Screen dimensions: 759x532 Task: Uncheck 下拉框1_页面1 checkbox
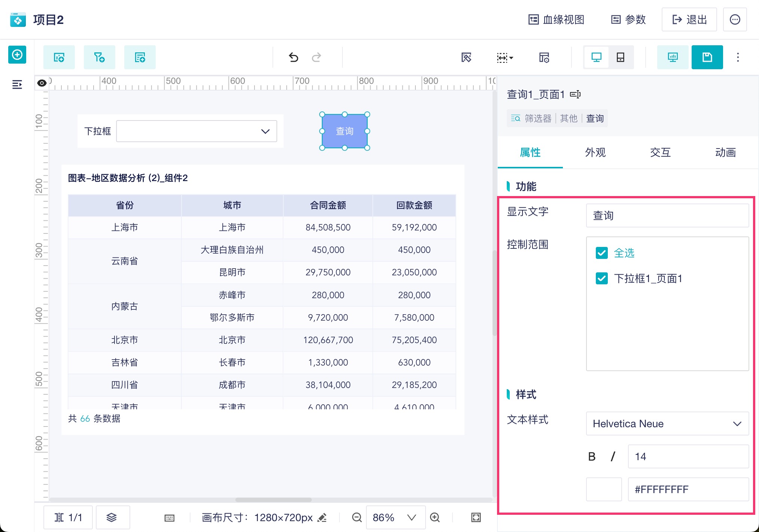pos(601,278)
